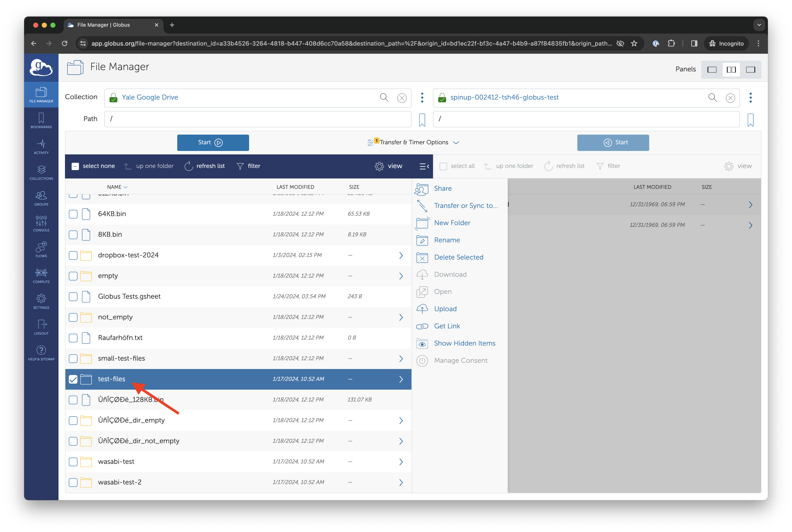
Task: Refresh list in left panel
Action: [x=204, y=166]
